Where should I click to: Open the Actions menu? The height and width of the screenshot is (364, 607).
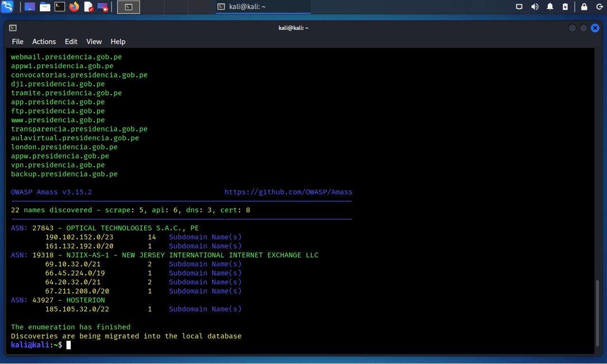(x=44, y=42)
